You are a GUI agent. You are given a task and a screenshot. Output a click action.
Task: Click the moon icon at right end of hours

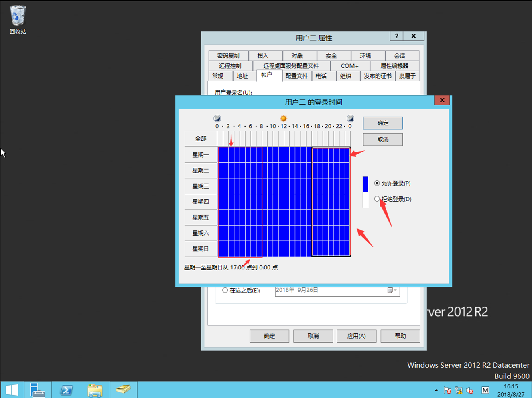[350, 118]
